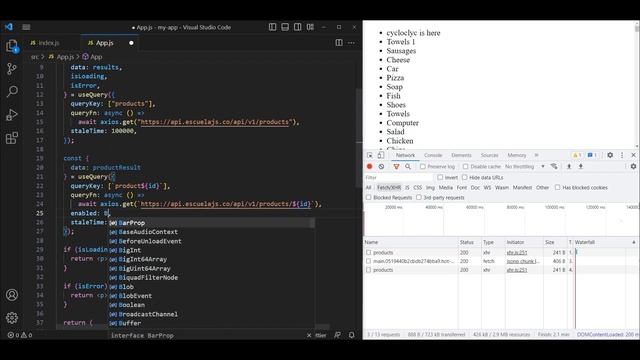The width and height of the screenshot is (640, 360).
Task: Filter requests by Img
Action: (430, 187)
